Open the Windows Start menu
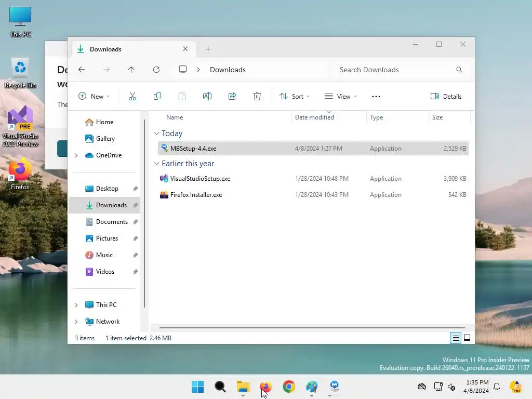 (x=198, y=387)
